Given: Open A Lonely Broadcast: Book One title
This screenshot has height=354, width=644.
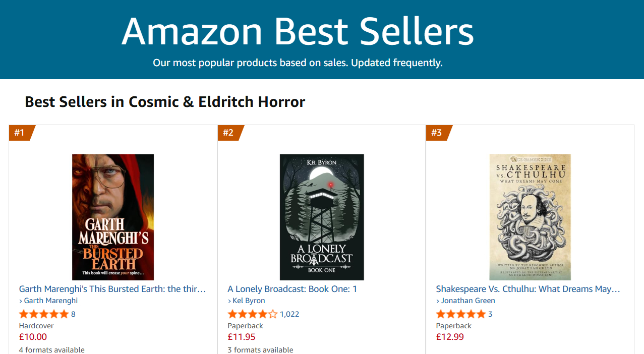Looking at the screenshot, I should [x=292, y=289].
